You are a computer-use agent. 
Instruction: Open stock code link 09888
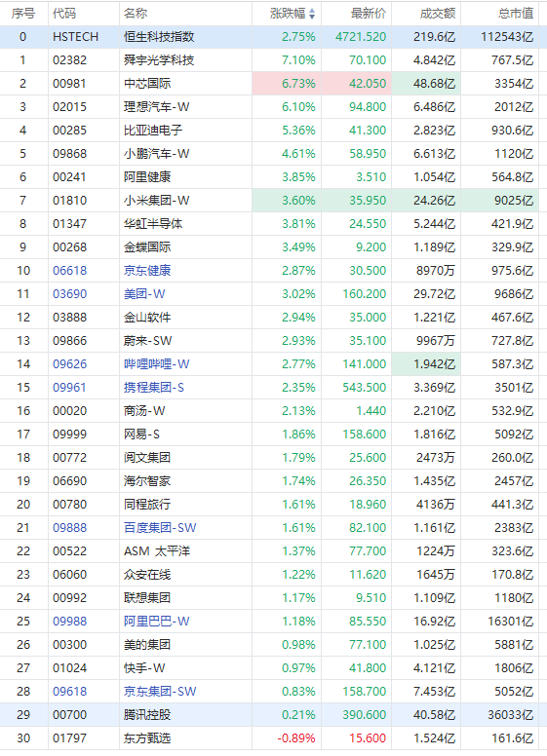(x=70, y=527)
